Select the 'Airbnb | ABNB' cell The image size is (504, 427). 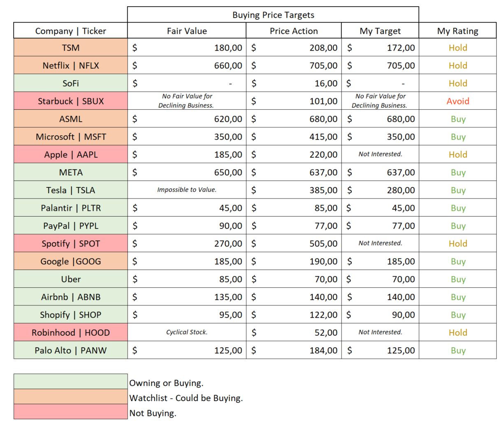(71, 297)
